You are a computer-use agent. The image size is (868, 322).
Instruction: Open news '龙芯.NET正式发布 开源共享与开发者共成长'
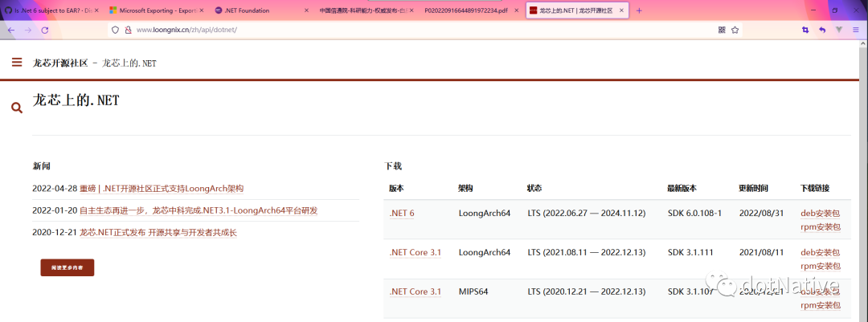(158, 233)
